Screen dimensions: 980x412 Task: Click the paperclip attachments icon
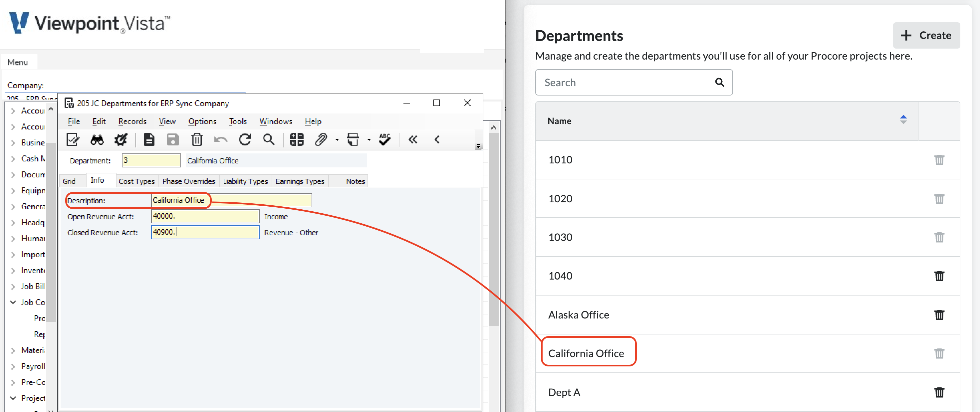321,140
